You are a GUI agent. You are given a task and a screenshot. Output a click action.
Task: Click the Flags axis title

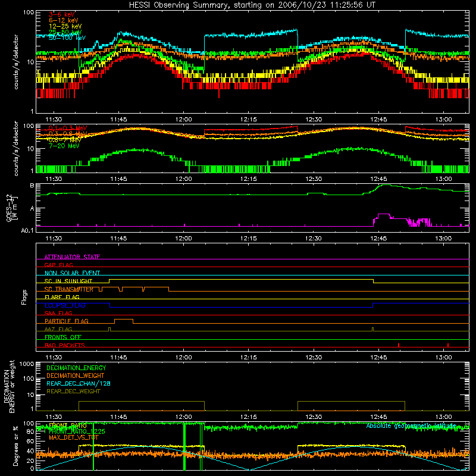[24, 297]
